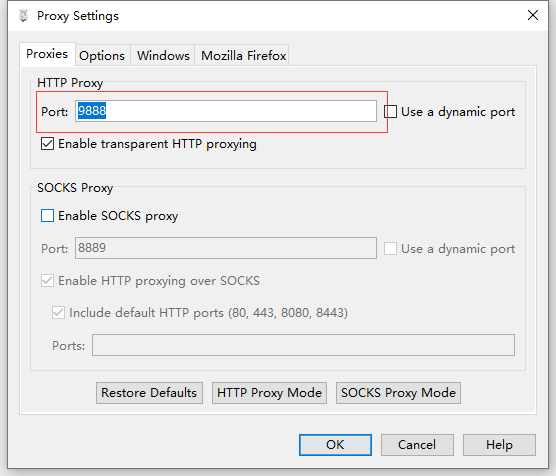Confirm settings with OK
Viewport: 556px width, 476px height.
coord(335,445)
